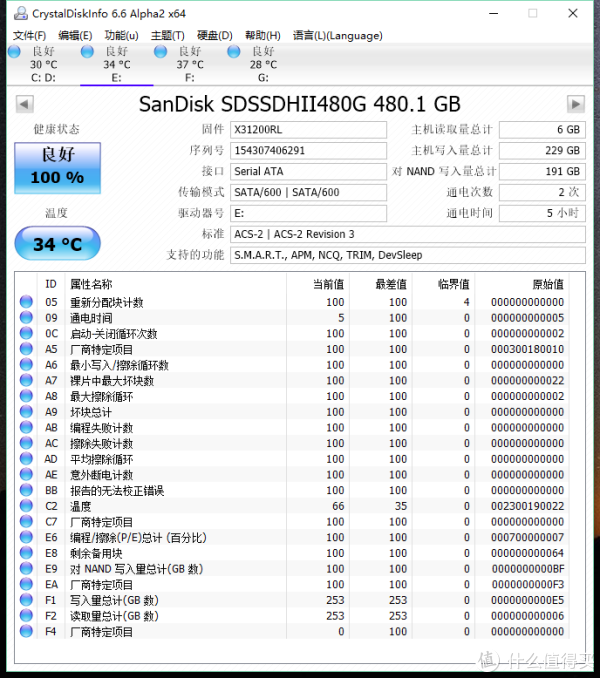Select attribute name 温度 in row C2
Image resolution: width=600 pixels, height=678 pixels.
pos(81,506)
